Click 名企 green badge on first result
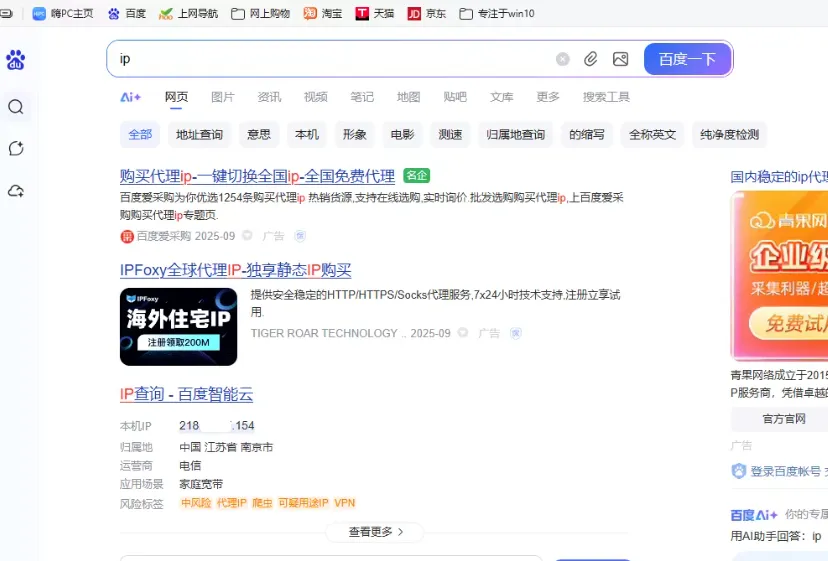This screenshot has height=561, width=828. click(417, 175)
